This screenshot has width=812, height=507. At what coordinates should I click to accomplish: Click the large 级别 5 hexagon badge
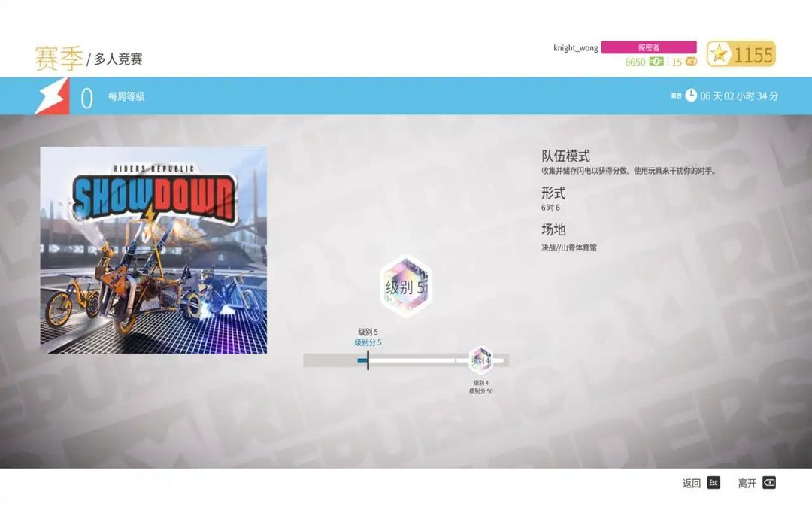[406, 286]
